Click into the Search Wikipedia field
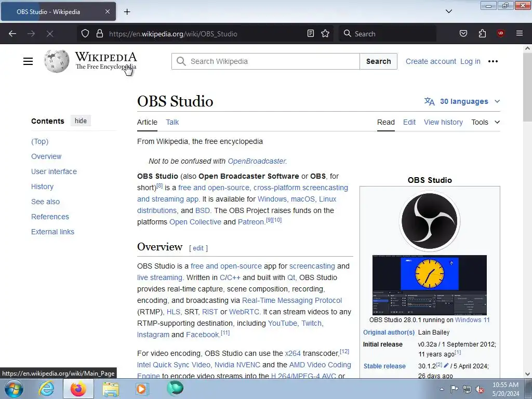 [265, 61]
